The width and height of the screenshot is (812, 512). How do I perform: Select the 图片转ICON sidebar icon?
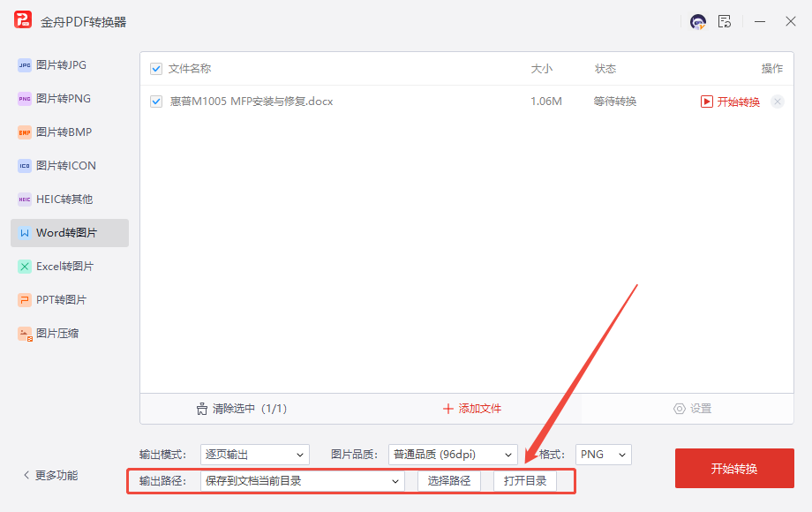pos(25,166)
